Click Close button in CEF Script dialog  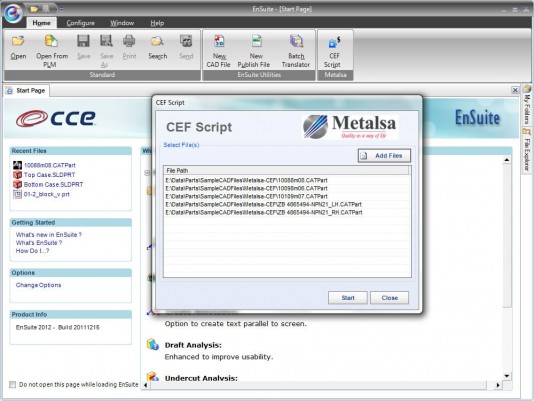point(390,298)
